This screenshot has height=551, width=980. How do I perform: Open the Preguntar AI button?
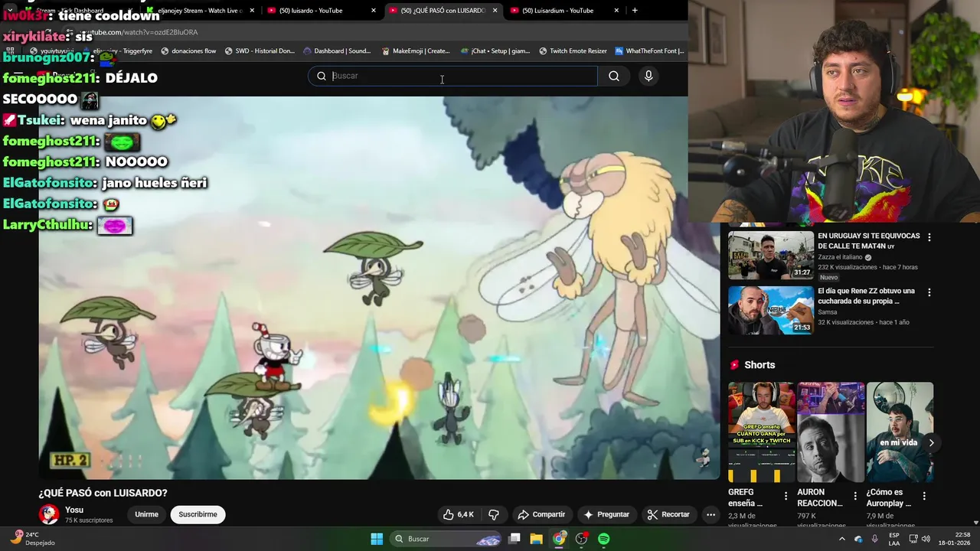(x=606, y=514)
